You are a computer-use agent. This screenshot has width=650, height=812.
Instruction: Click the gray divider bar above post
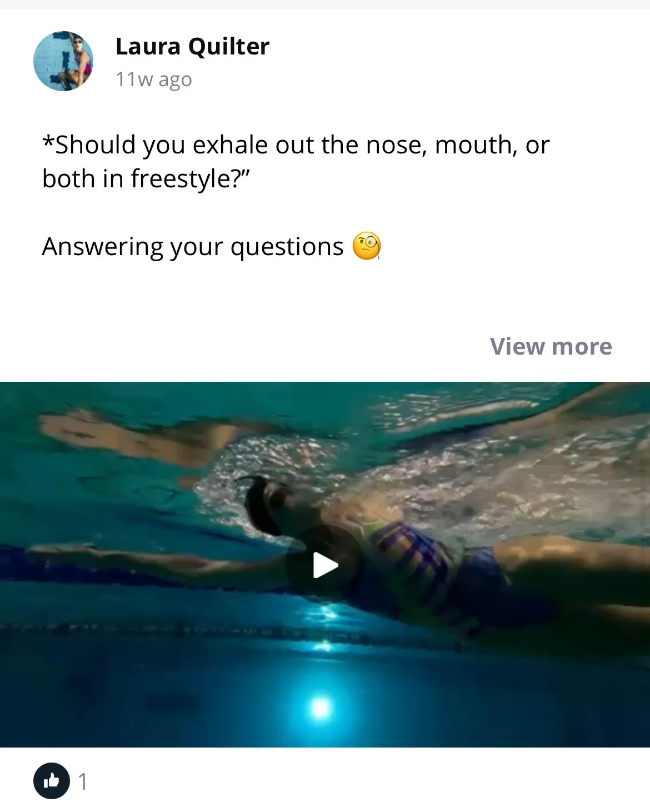pos(325,4)
